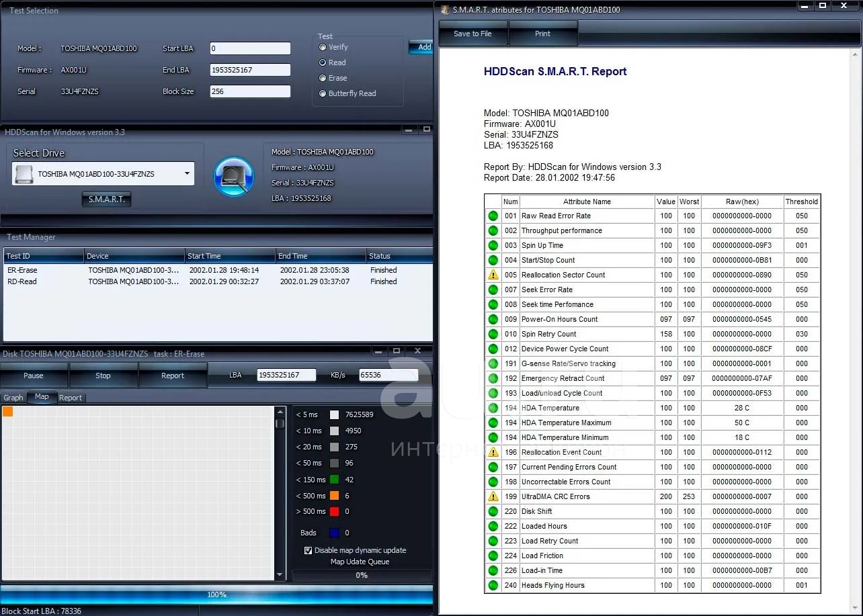Switch to the Graph tab
Screen dimensions: 863x616
tap(13, 398)
